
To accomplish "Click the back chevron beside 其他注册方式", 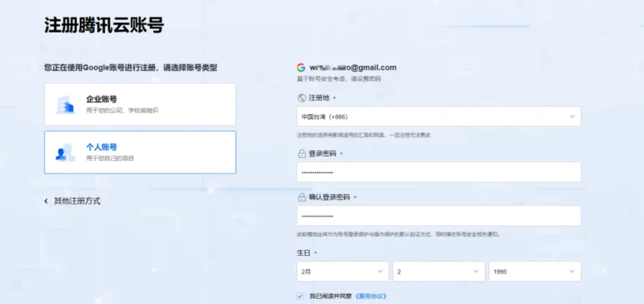I will (46, 201).
